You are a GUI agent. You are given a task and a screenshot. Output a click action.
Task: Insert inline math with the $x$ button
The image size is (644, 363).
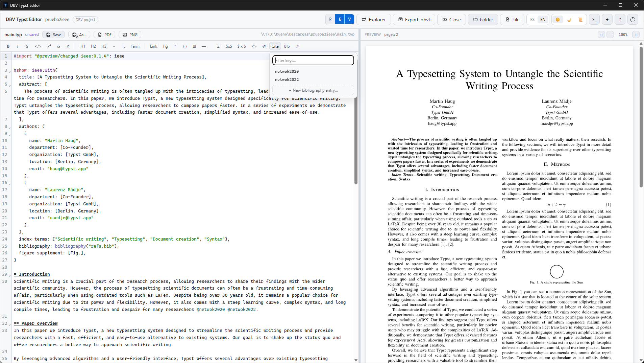[229, 46]
